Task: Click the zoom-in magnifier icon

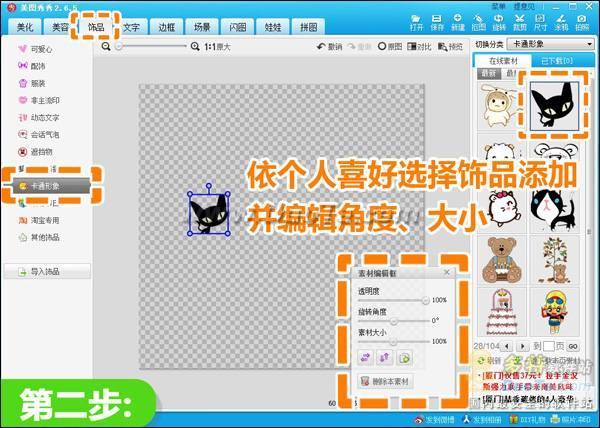Action: pyautogui.click(x=195, y=47)
